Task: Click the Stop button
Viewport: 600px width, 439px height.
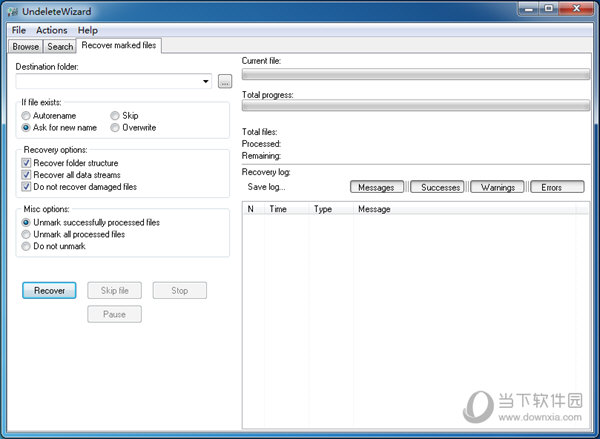Action: (x=179, y=290)
